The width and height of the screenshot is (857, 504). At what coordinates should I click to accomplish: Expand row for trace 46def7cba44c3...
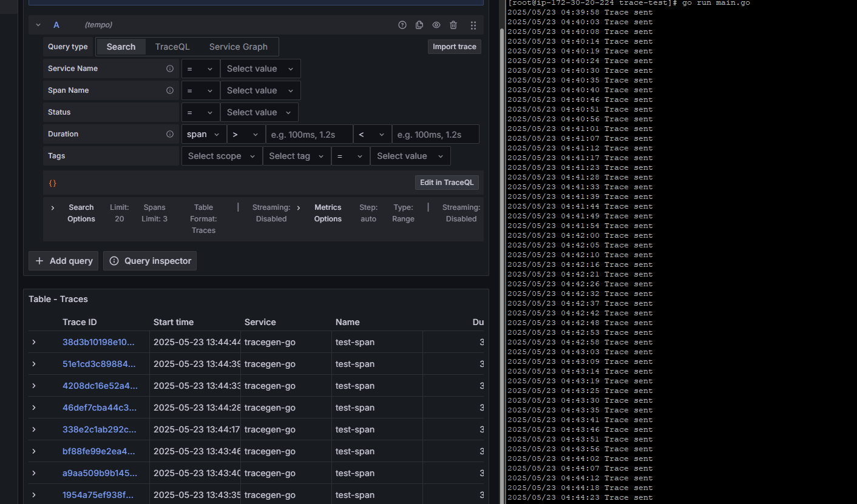click(34, 408)
